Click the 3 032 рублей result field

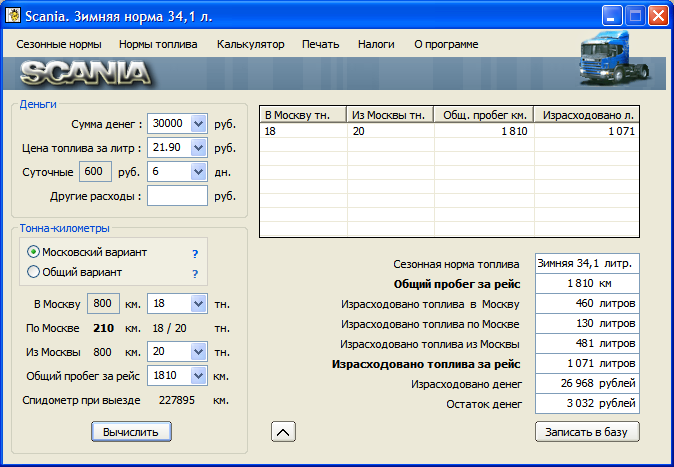587,403
